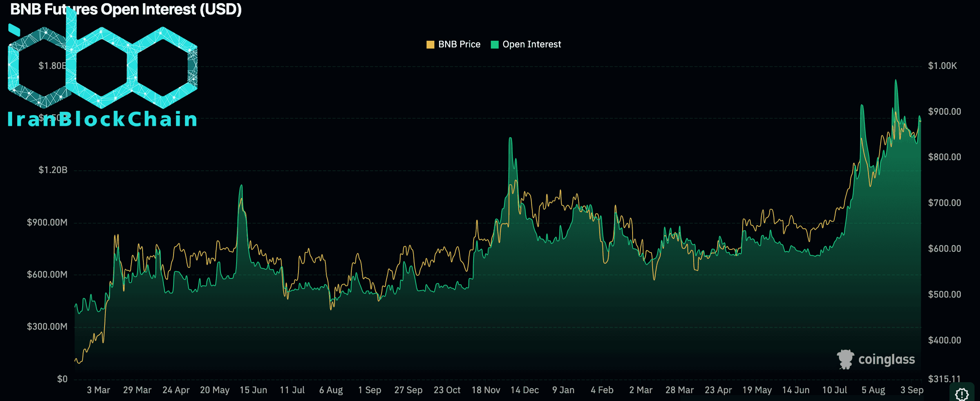Click the chart title BNB Futures Open Interest
Screen dimensions: 980x401
click(126, 9)
